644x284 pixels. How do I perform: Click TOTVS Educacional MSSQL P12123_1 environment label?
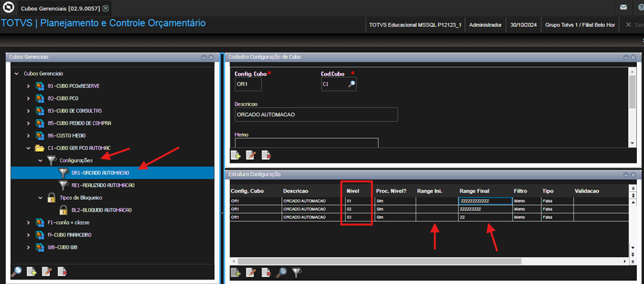tap(415, 24)
